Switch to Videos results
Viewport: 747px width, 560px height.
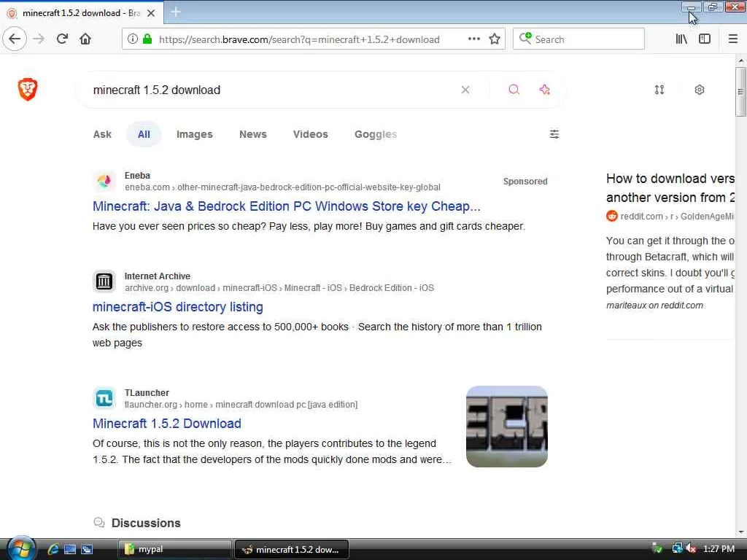click(311, 134)
